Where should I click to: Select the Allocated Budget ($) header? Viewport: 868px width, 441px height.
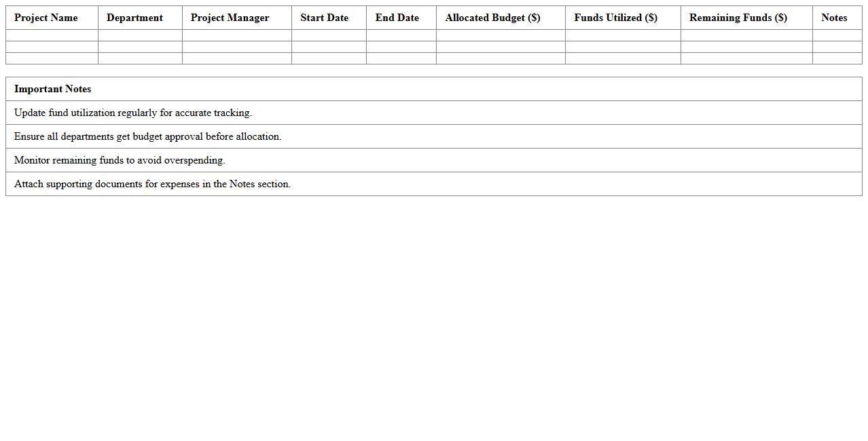[x=492, y=18]
